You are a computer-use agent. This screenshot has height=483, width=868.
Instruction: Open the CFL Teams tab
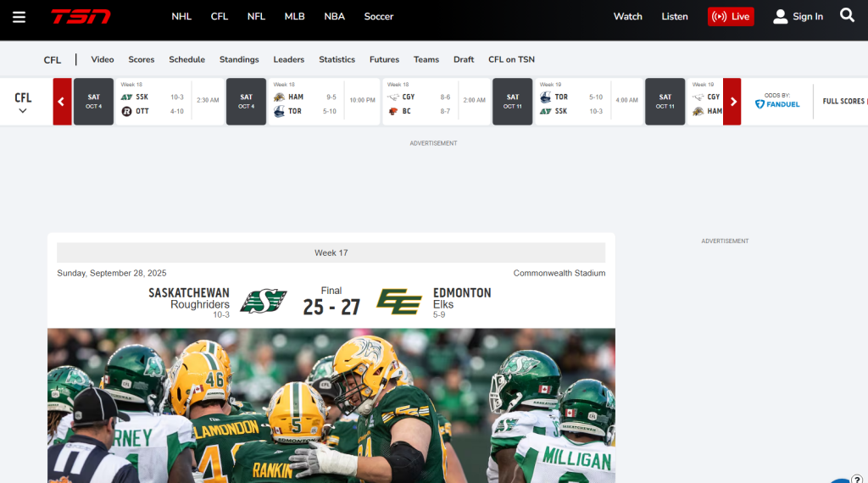[426, 59]
